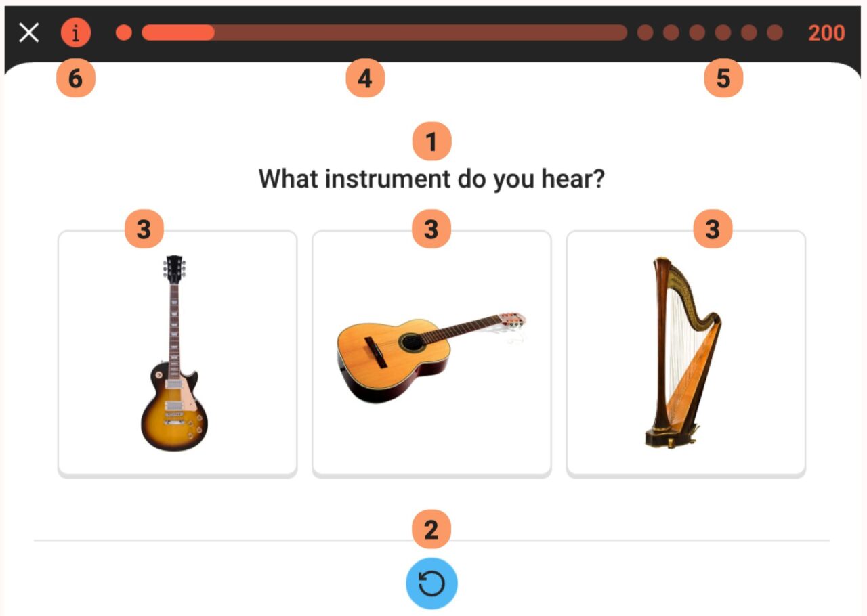Click the number 2 badge above the replay button
The image size is (867, 616).
point(431,530)
